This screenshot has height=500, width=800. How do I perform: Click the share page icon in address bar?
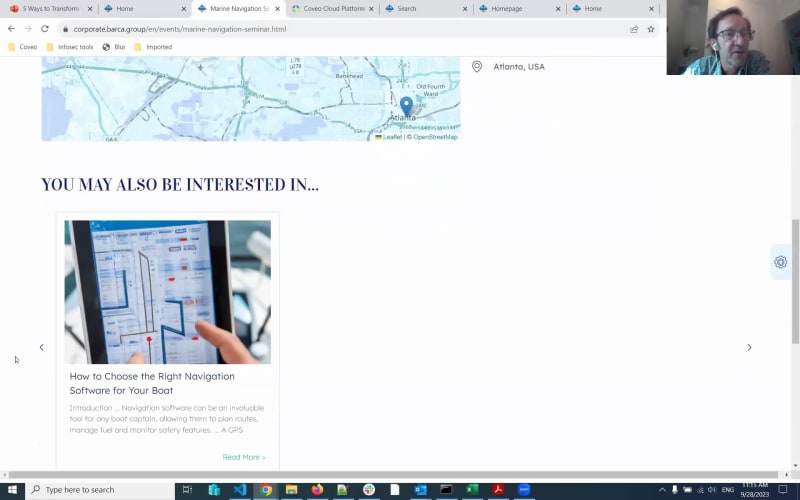634,29
